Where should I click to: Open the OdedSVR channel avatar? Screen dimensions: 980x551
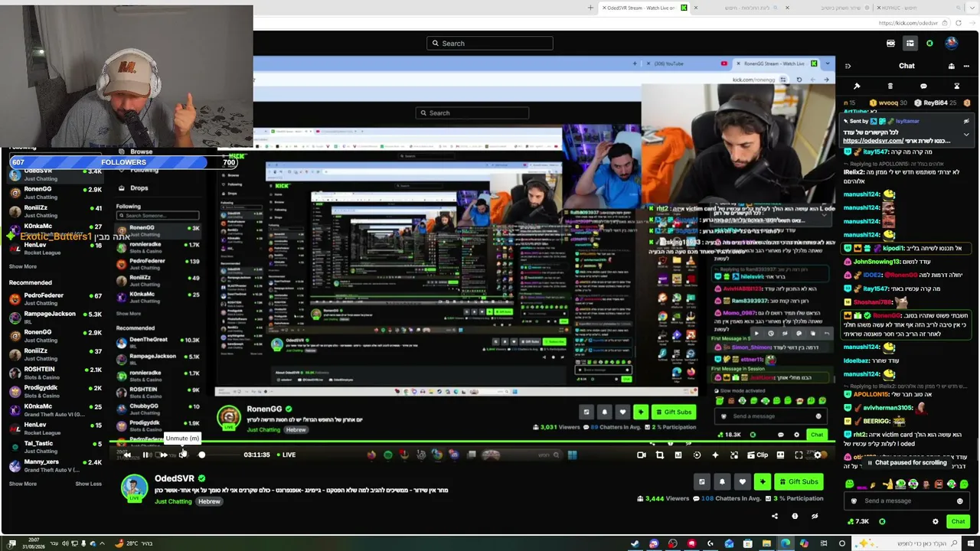[134, 487]
